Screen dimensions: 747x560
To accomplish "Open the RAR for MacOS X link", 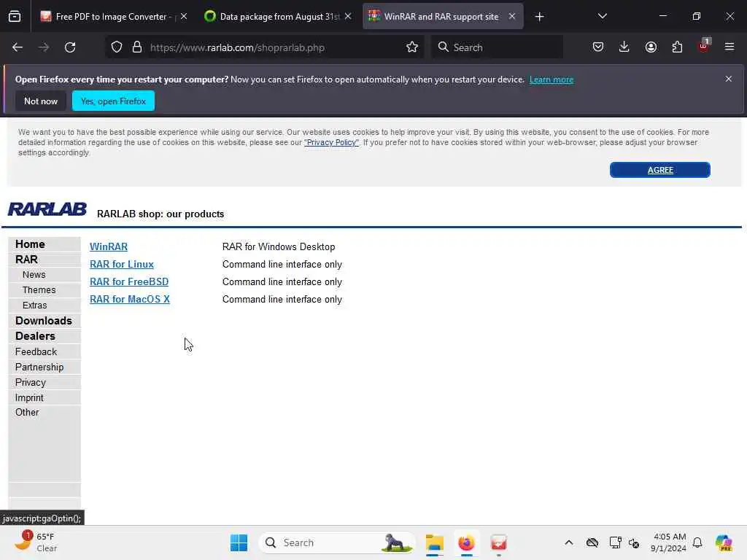I will click(130, 299).
